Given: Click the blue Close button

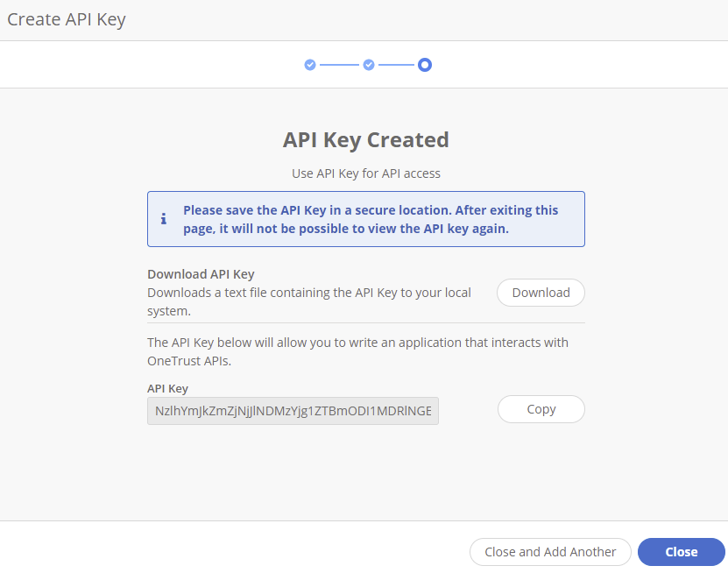Looking at the screenshot, I should (x=681, y=552).
